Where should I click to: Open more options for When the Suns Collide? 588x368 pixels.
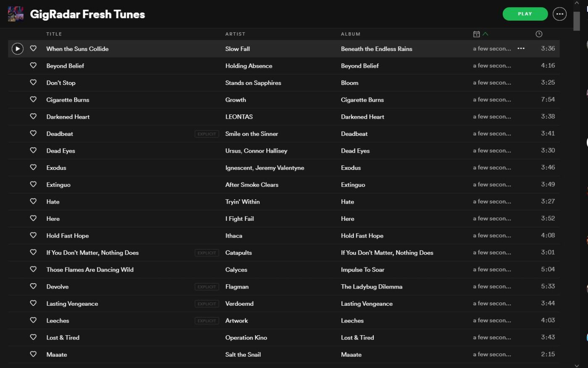coord(521,48)
